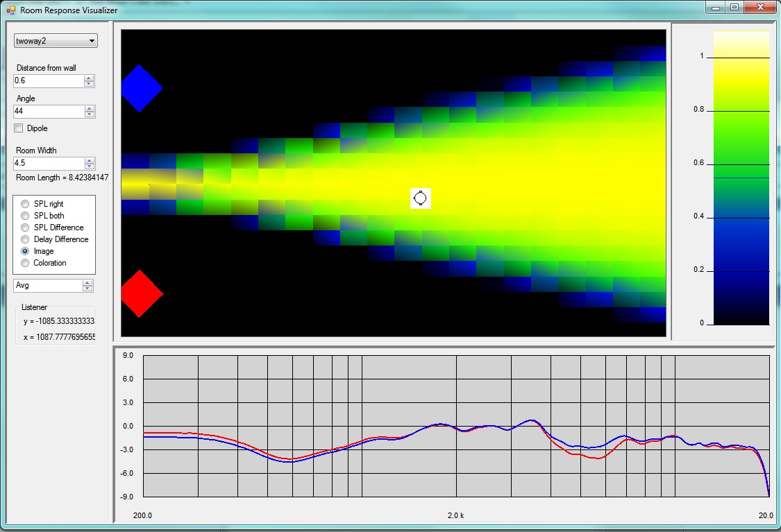Click the 9.0 dB axis label
Image resolution: width=781 pixels, height=532 pixels.
pyautogui.click(x=128, y=355)
